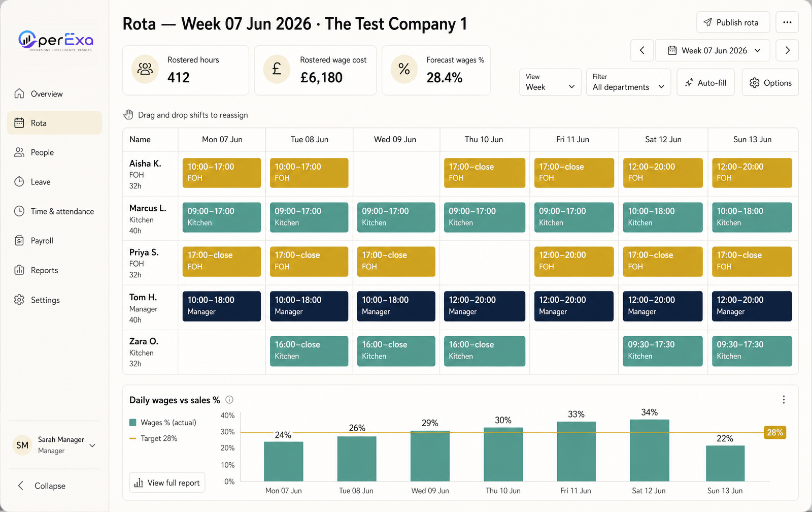Image resolution: width=812 pixels, height=512 pixels.
Task: Select Tom H. Thu 12:00–20:00 Manager shift
Action: tap(485, 306)
